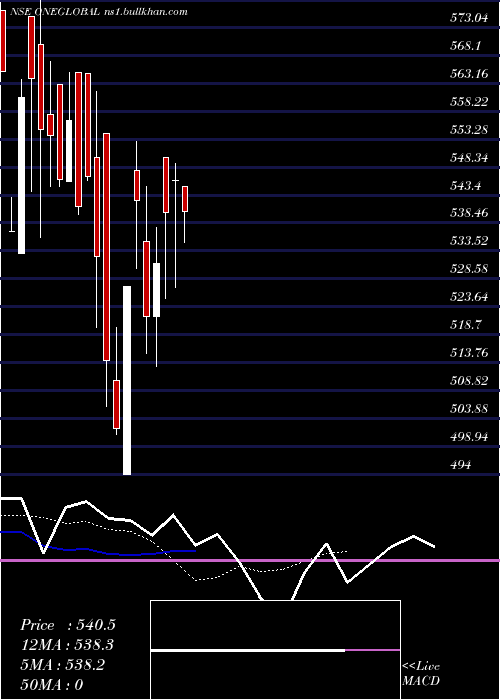Click the 573.04 price axis label
Screen dimensions: 500x700
pyautogui.click(x=469, y=18)
